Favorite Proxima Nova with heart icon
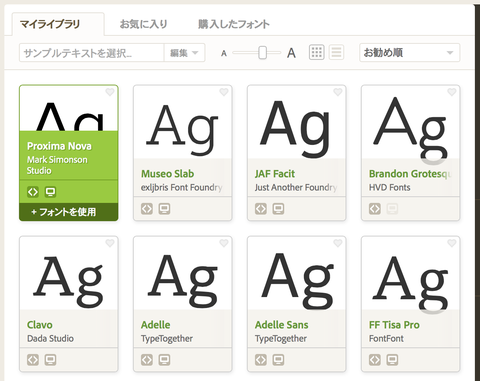 110,92
